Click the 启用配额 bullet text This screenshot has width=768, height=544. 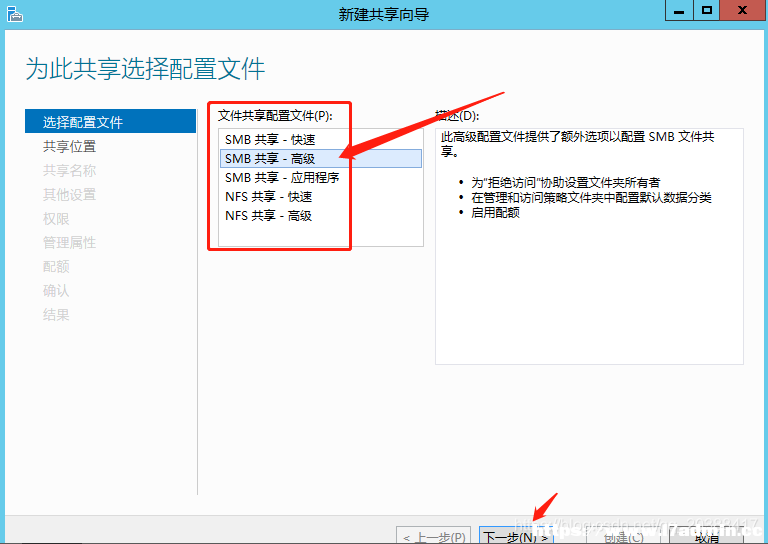coord(495,213)
